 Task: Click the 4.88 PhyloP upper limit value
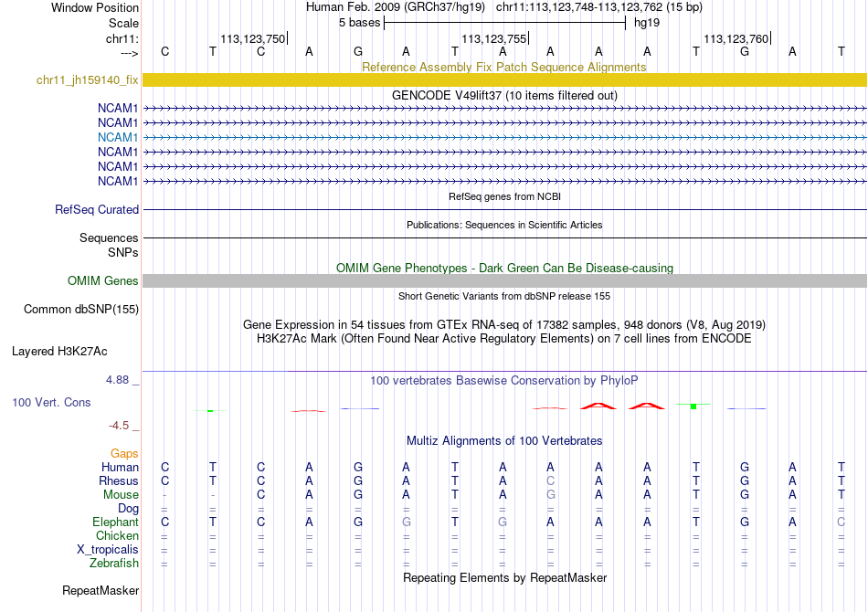pyautogui.click(x=117, y=380)
